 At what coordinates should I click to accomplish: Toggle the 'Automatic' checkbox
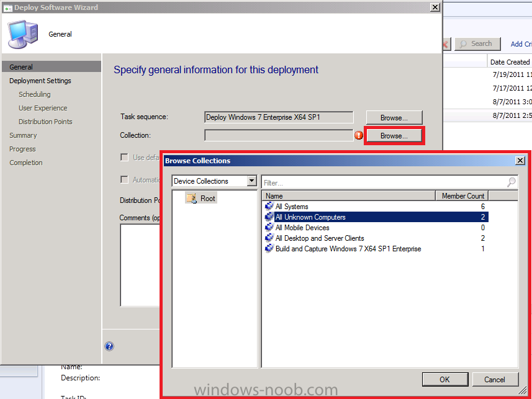coord(125,179)
